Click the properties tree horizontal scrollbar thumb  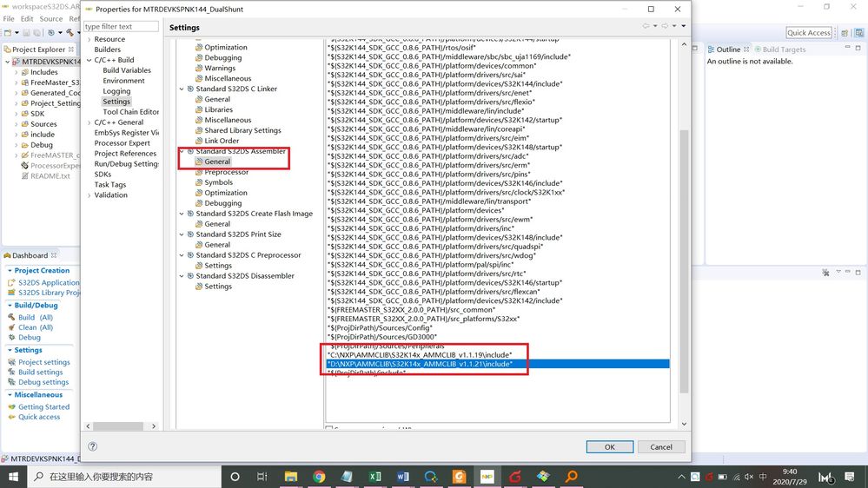click(x=118, y=426)
